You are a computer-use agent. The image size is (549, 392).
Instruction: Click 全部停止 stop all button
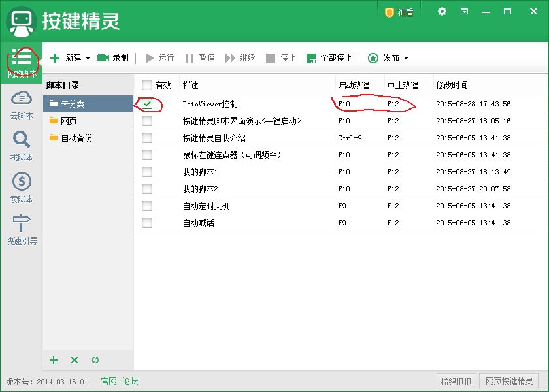click(329, 57)
